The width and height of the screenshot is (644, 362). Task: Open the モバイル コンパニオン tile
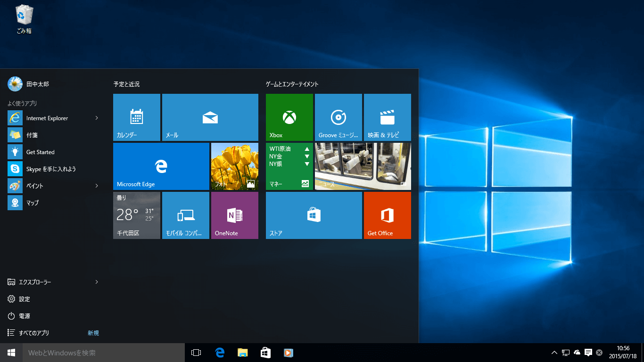[x=186, y=215]
